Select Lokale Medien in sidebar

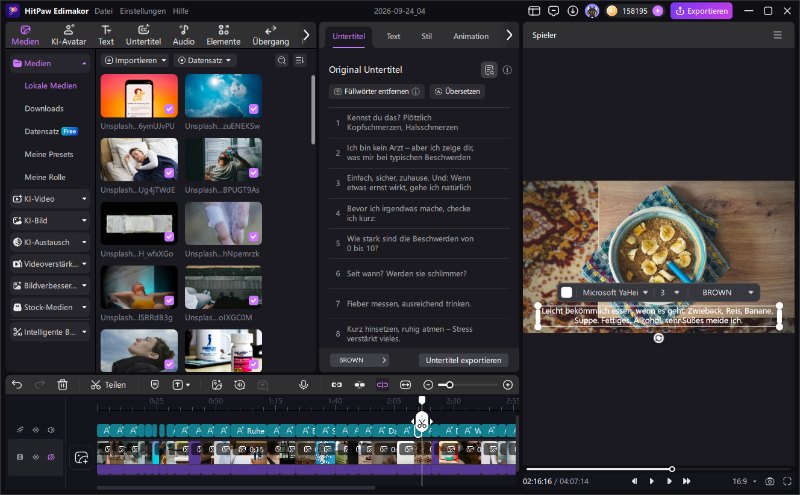tap(51, 86)
